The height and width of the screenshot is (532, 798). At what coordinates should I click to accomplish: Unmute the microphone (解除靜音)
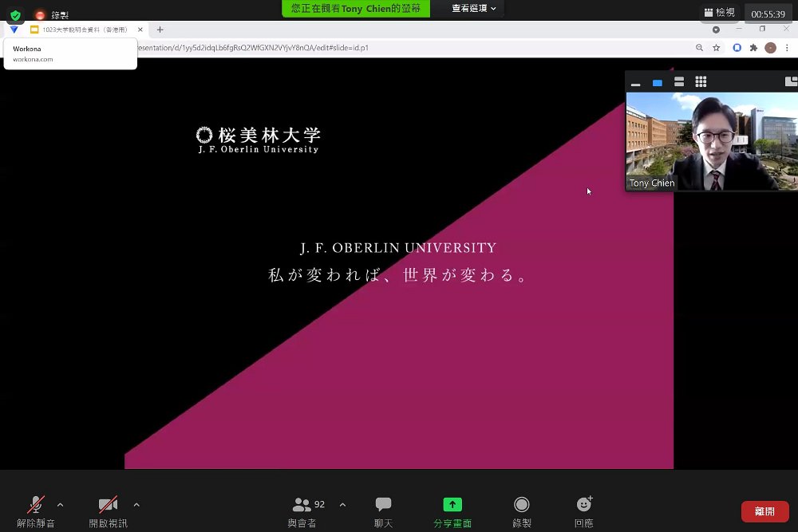[36, 511]
